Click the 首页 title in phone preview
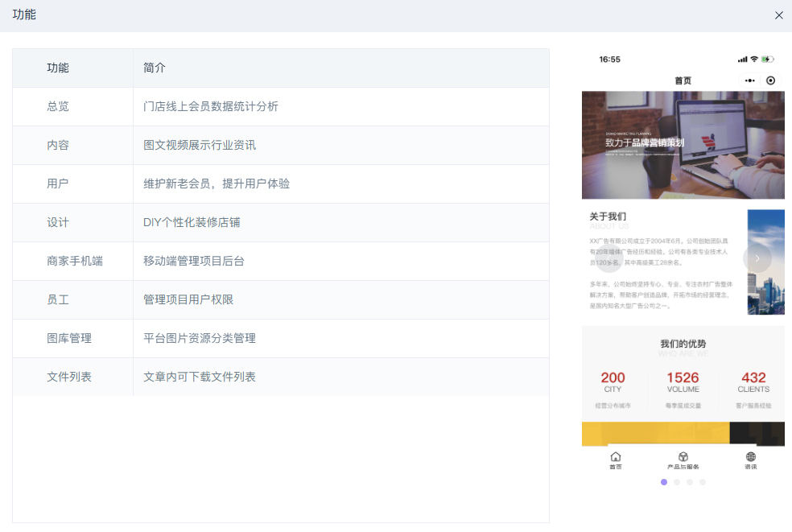 click(x=683, y=80)
